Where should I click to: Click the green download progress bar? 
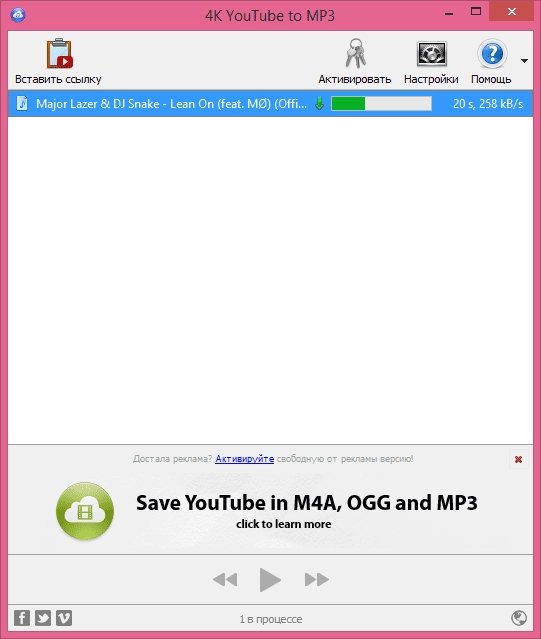[381, 104]
